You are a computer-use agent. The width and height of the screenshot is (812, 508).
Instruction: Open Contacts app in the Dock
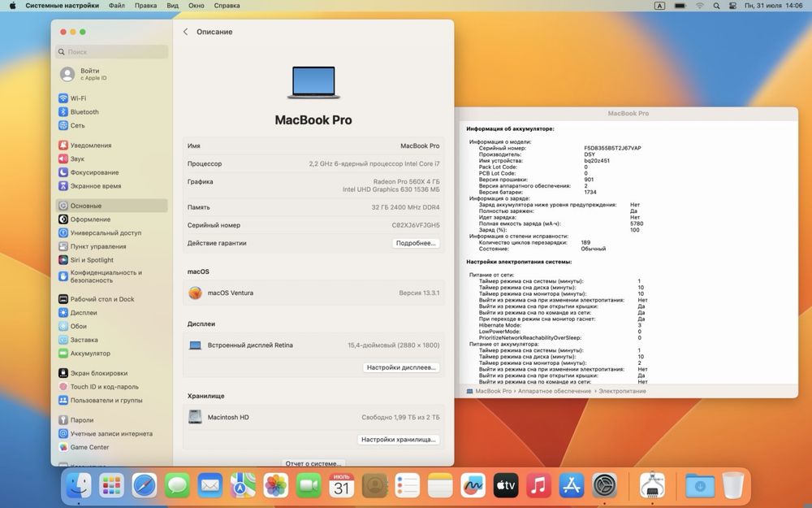(x=374, y=486)
